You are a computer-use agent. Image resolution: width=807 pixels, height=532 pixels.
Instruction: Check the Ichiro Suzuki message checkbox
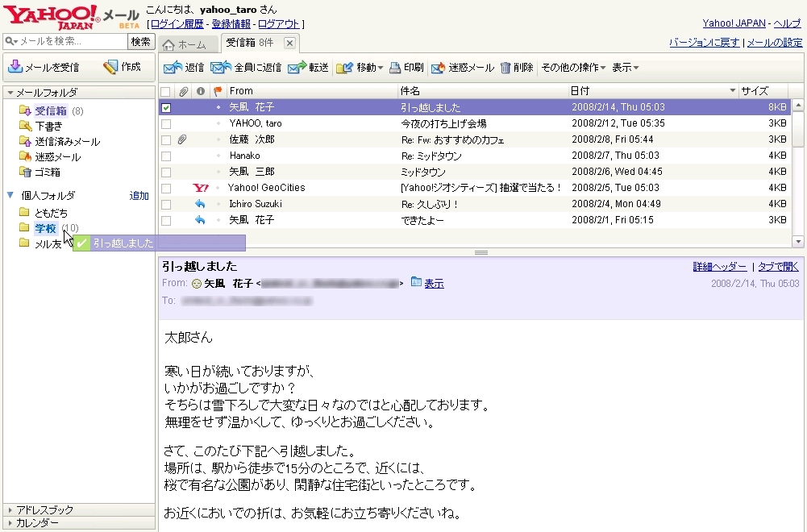click(166, 204)
